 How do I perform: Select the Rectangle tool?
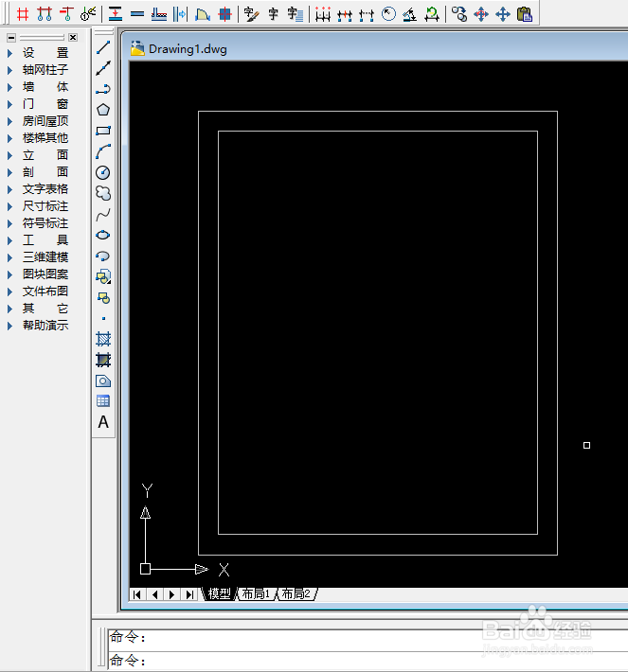tap(103, 131)
